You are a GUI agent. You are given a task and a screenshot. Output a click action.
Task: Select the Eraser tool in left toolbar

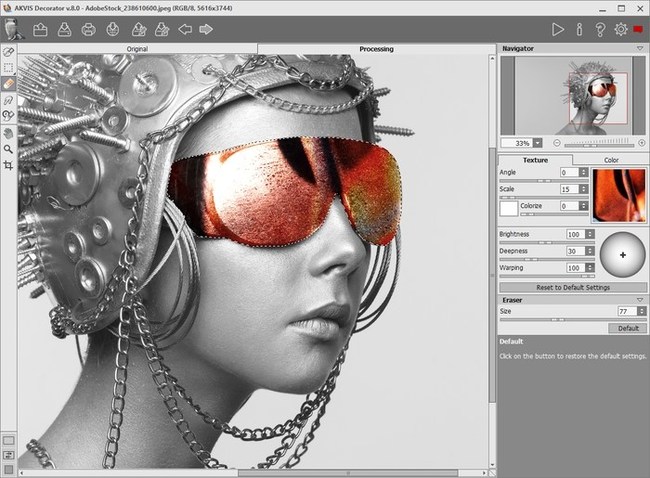click(8, 83)
